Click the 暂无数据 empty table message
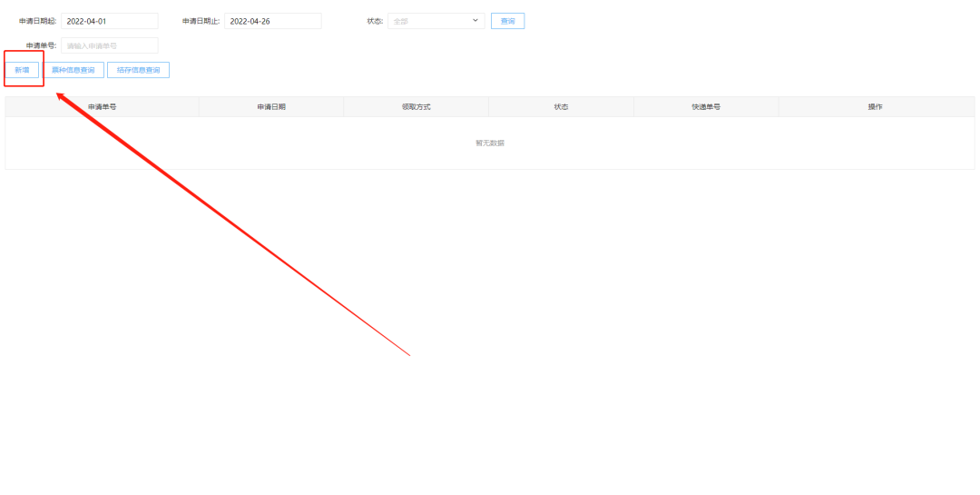This screenshot has width=980, height=495. tap(490, 143)
